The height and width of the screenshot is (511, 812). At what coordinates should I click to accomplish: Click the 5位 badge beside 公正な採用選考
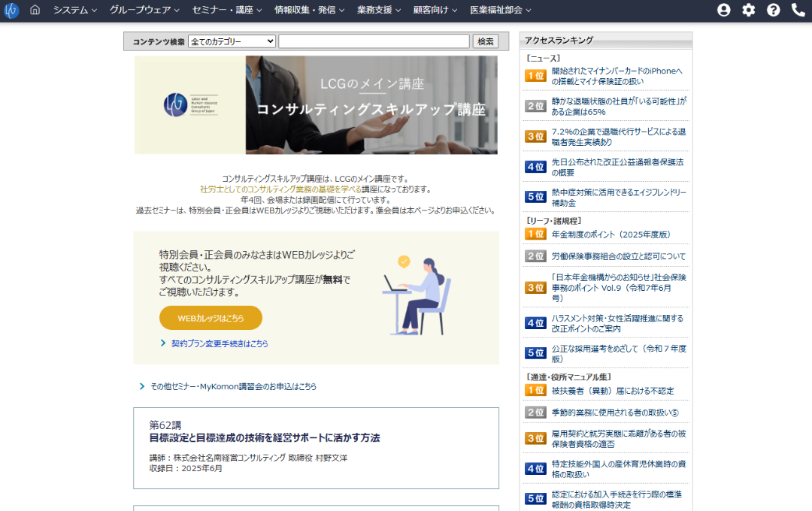coord(535,353)
